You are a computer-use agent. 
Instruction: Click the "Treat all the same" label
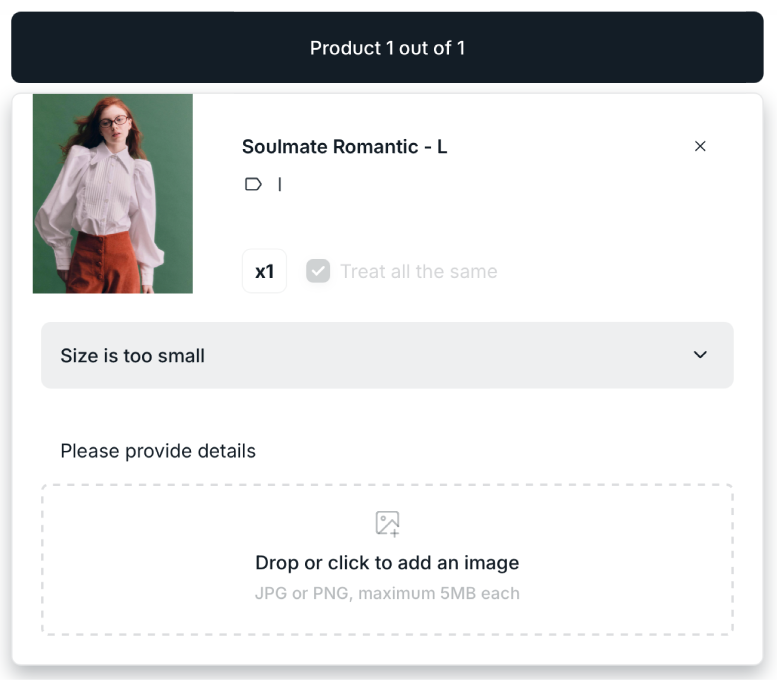click(x=418, y=271)
